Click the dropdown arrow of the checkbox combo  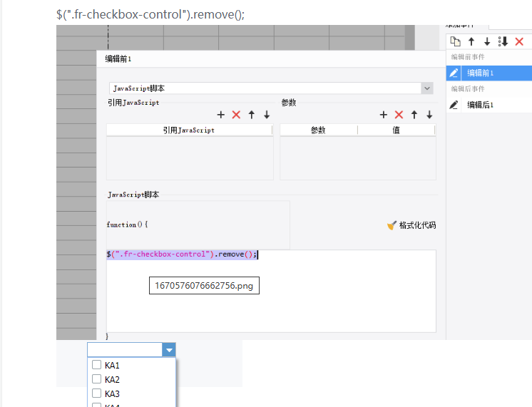tap(169, 350)
